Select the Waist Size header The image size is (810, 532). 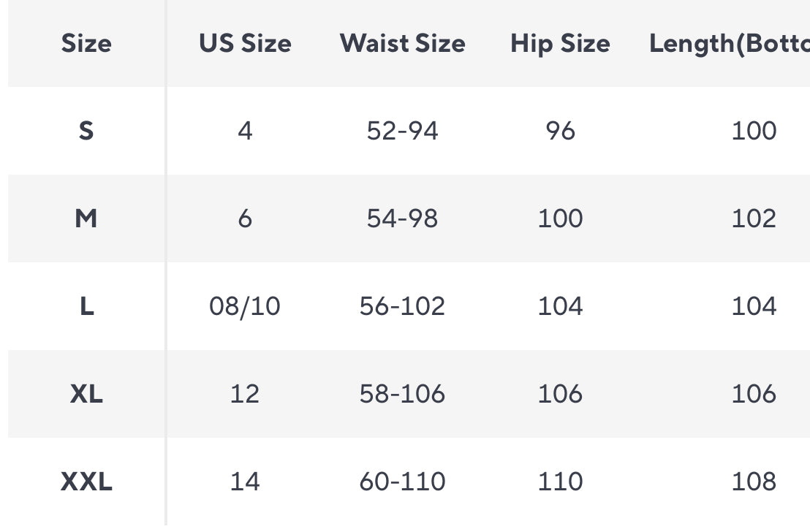(x=402, y=44)
